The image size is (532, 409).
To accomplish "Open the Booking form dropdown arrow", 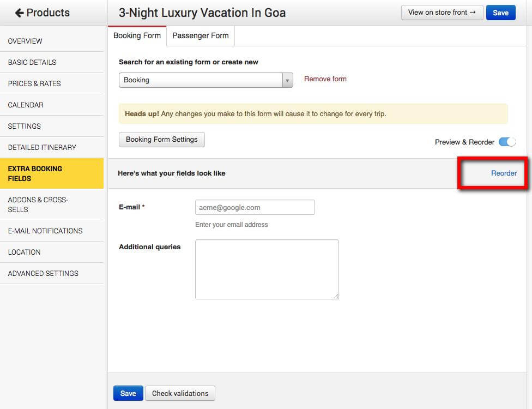I will (287, 80).
